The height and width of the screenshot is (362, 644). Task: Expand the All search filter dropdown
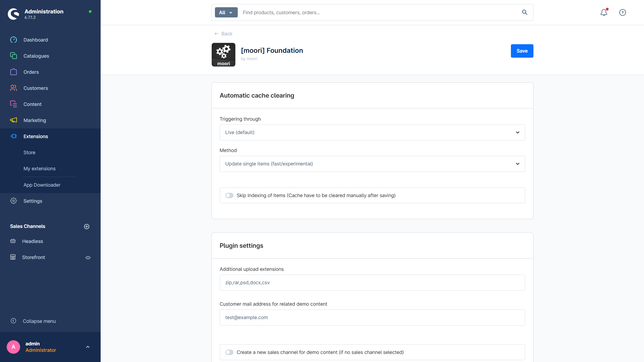click(226, 12)
